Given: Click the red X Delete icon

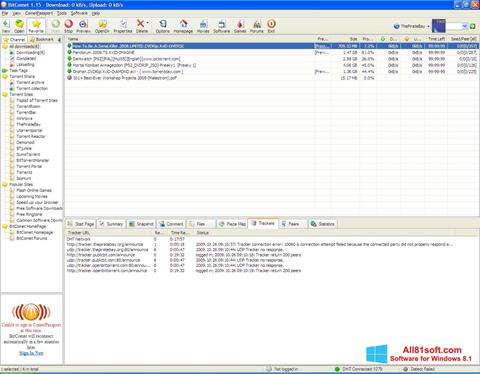Looking at the screenshot, I should (141, 24).
